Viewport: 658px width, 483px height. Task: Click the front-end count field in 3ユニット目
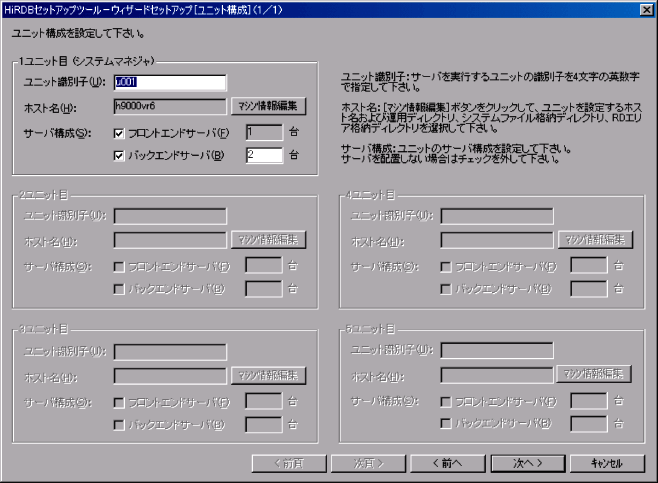264,401
